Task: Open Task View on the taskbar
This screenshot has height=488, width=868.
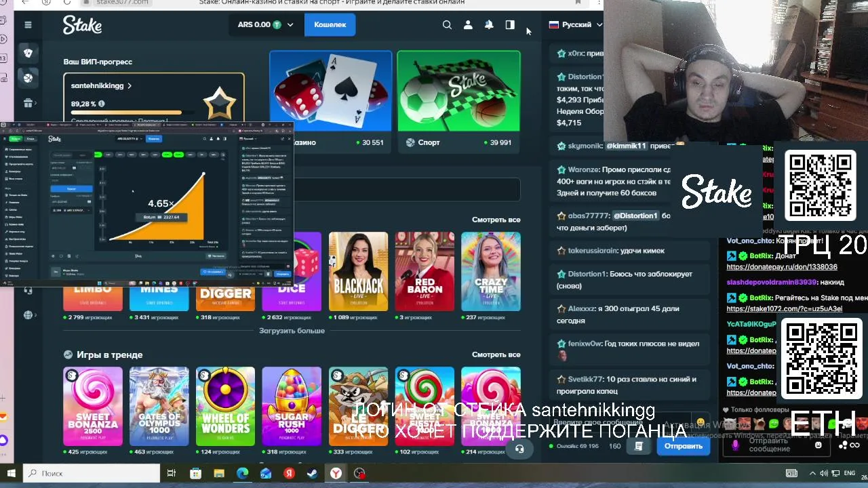Action: [x=172, y=473]
